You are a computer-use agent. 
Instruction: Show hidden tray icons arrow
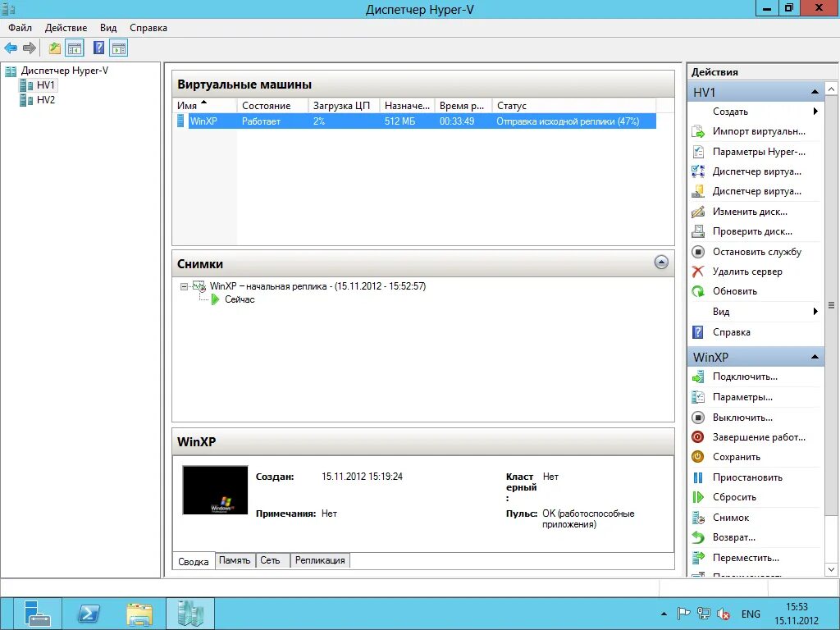coord(664,614)
